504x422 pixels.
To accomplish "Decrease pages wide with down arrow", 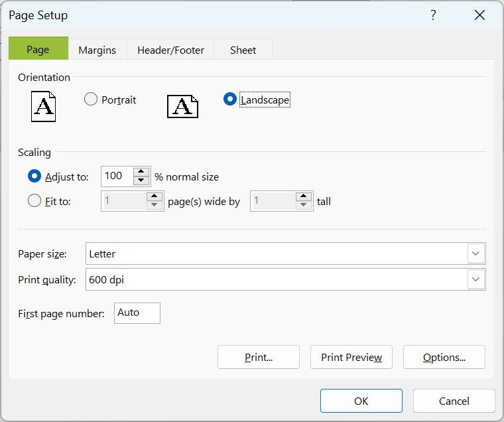I will point(155,205).
